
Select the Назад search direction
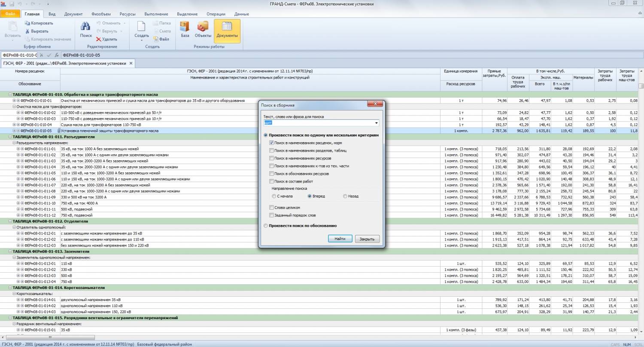point(345,196)
